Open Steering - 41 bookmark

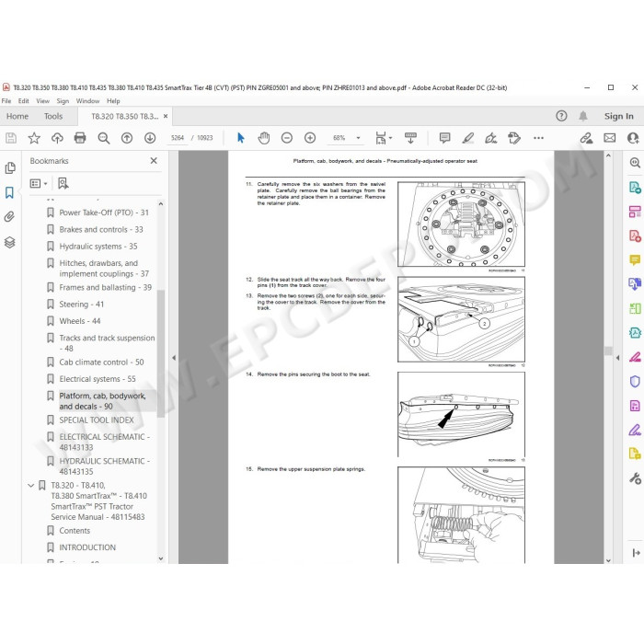(x=81, y=305)
